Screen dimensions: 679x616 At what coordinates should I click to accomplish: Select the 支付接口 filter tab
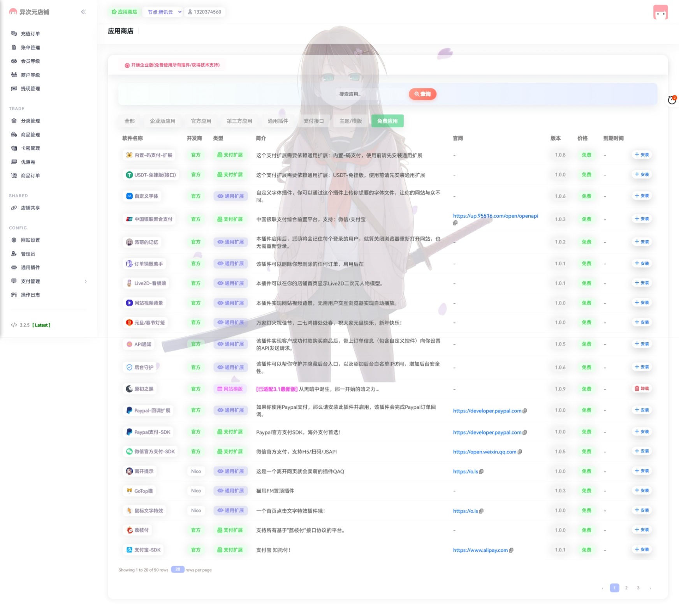coord(313,121)
